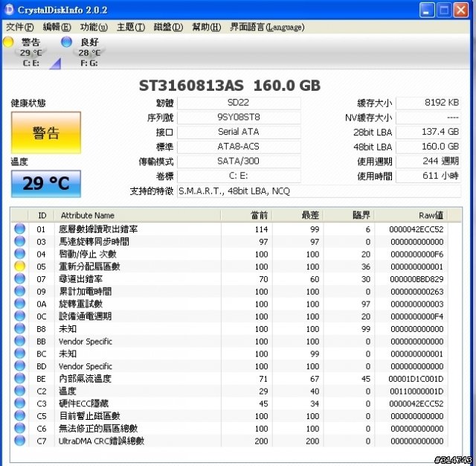Click the ST3160813AS 160.0 GB model title
The height and width of the screenshot is (466, 476).
[230, 86]
